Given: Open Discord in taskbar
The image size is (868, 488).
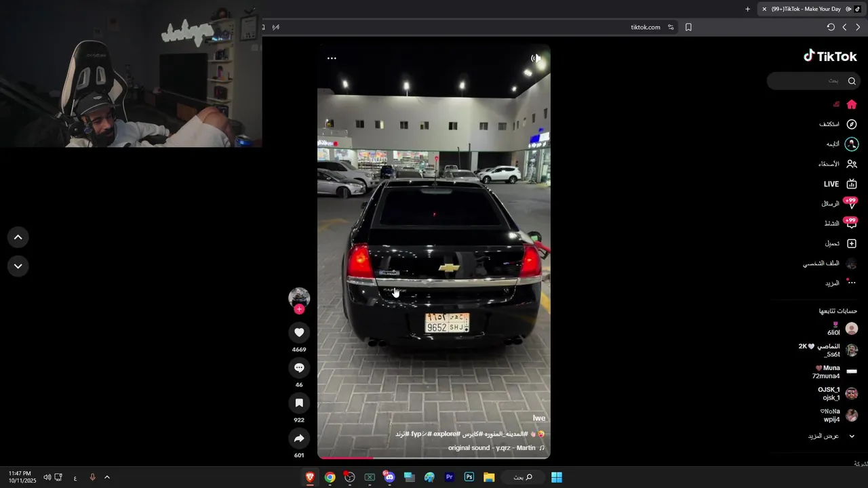Looking at the screenshot, I should [x=389, y=477].
